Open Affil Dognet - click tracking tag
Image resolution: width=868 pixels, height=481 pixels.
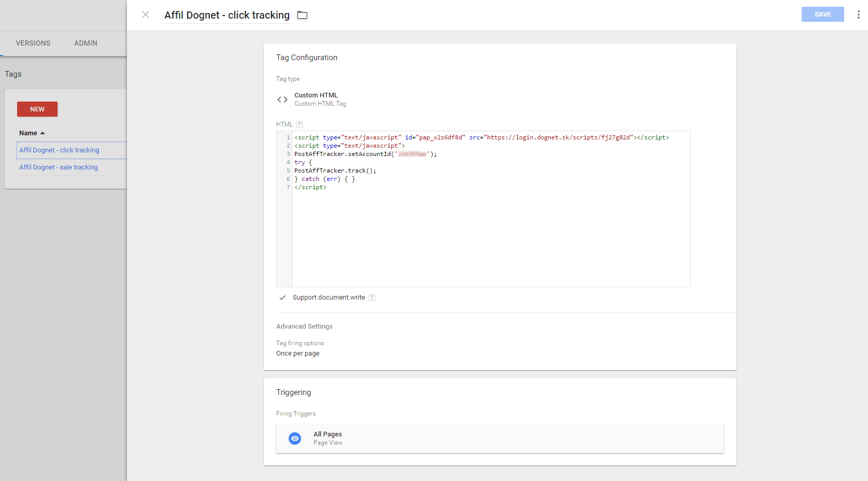pos(59,150)
